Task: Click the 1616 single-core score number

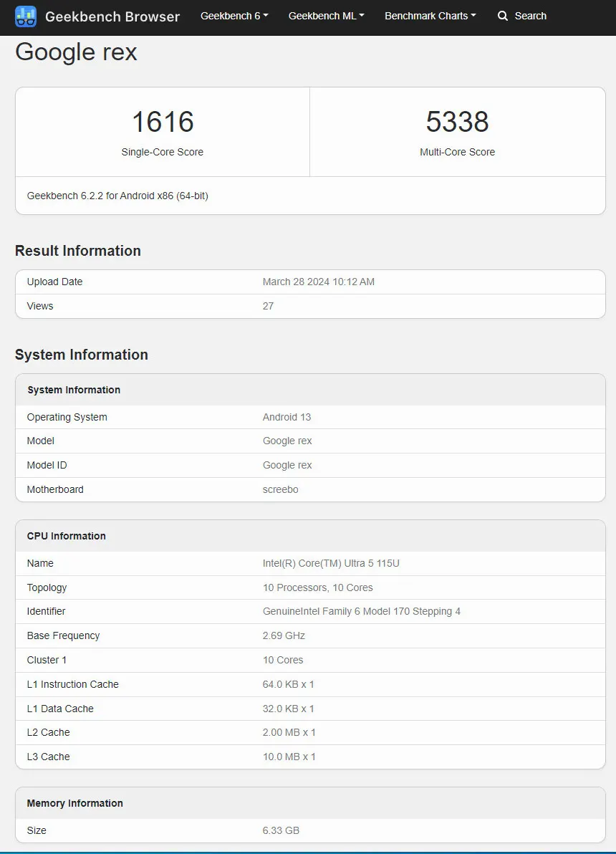Action: (163, 122)
